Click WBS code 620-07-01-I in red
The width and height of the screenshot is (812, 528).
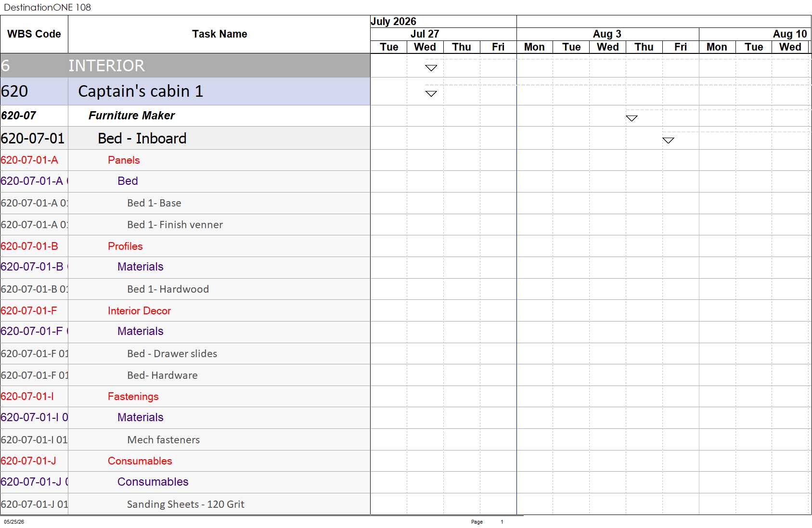[27, 397]
